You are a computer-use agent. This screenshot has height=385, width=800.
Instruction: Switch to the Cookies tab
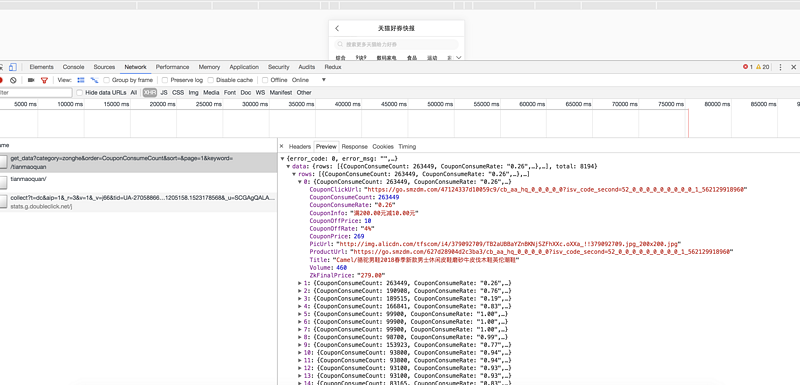(383, 146)
